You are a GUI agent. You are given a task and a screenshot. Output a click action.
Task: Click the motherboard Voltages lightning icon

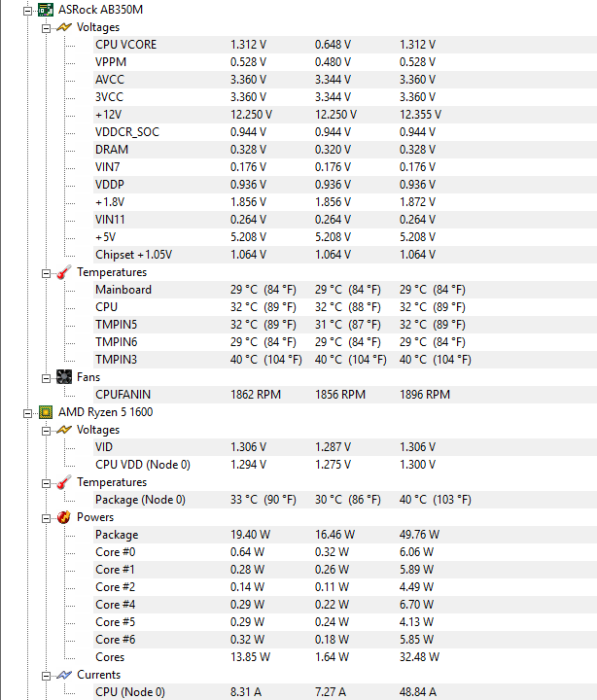[x=64, y=27]
